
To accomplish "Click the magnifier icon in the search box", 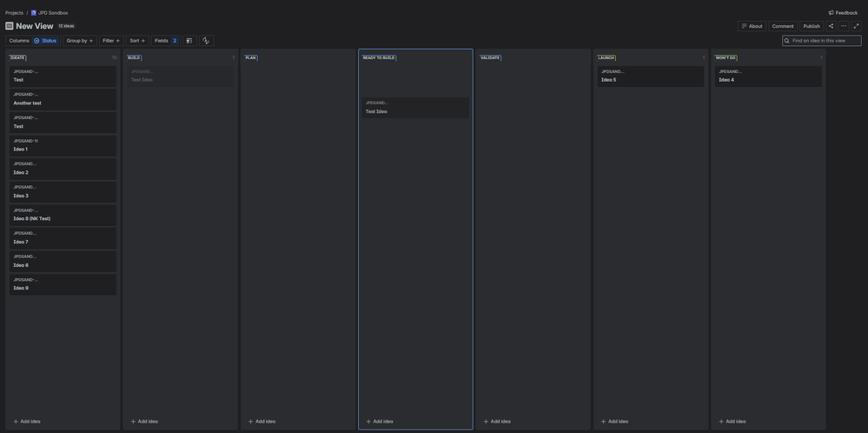I will coord(786,40).
